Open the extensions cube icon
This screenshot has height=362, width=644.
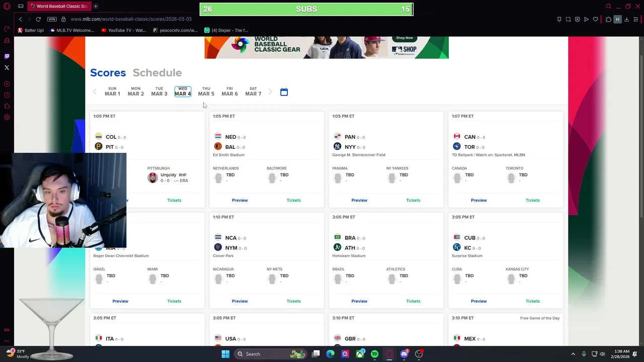tap(608, 19)
